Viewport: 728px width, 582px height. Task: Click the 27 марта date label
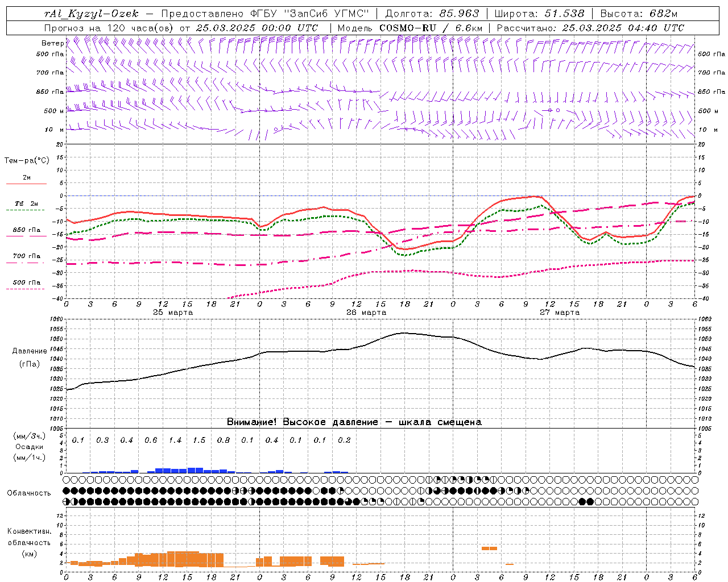point(560,313)
